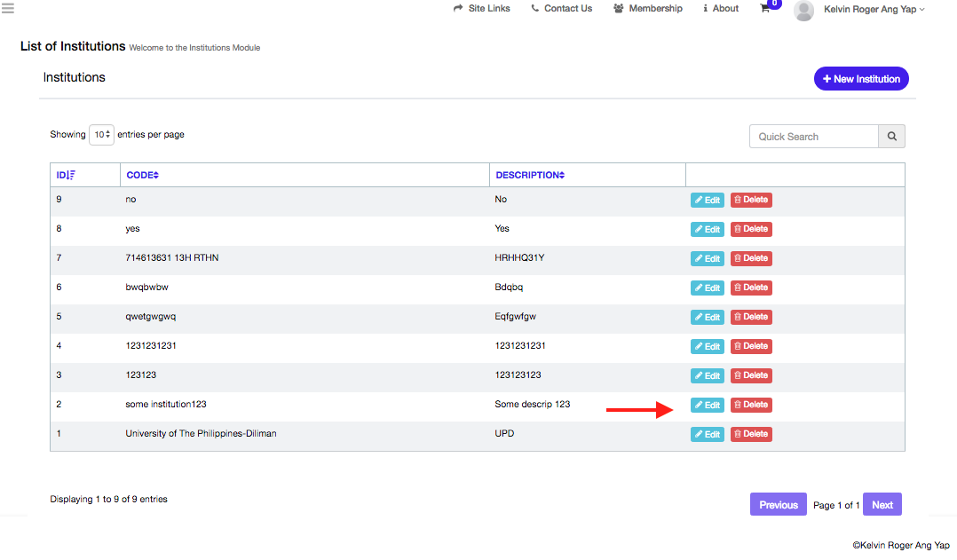Viewport: 957px width, 560px height.
Task: Go to Membership menu item
Action: (x=647, y=9)
